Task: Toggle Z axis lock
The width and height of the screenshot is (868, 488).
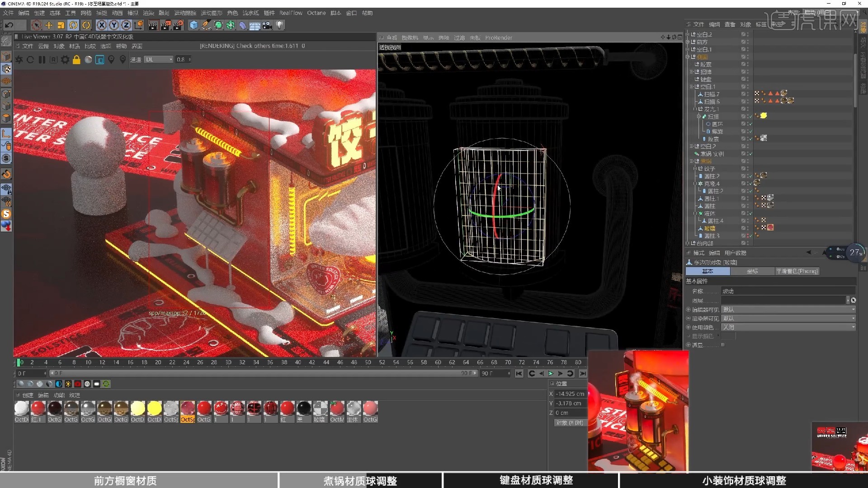Action: tap(126, 25)
